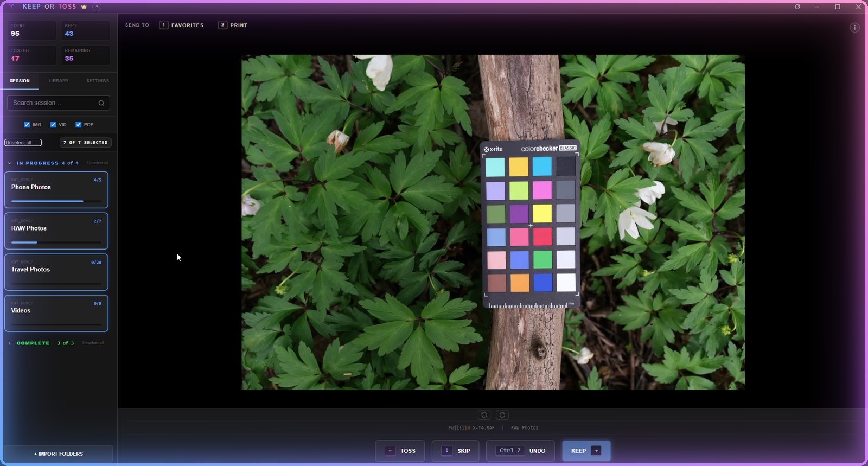Switch to the Session tab
This screenshot has height=466, width=868.
tap(20, 81)
